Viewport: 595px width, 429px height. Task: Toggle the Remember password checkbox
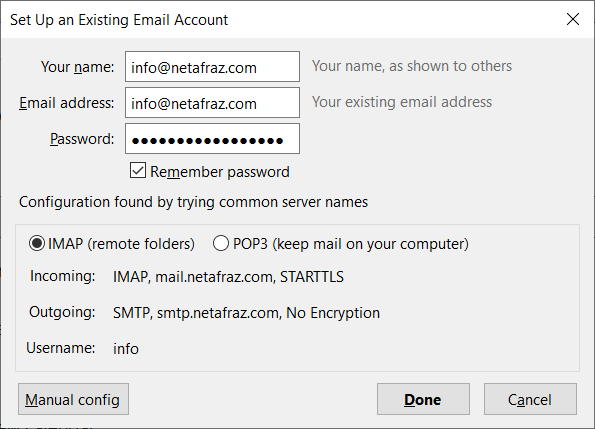point(138,170)
